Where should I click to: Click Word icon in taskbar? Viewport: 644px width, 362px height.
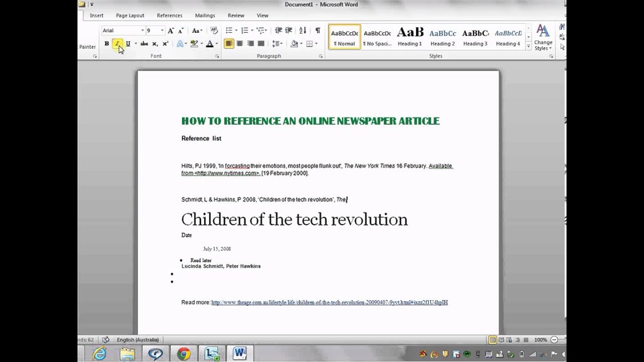point(239,353)
